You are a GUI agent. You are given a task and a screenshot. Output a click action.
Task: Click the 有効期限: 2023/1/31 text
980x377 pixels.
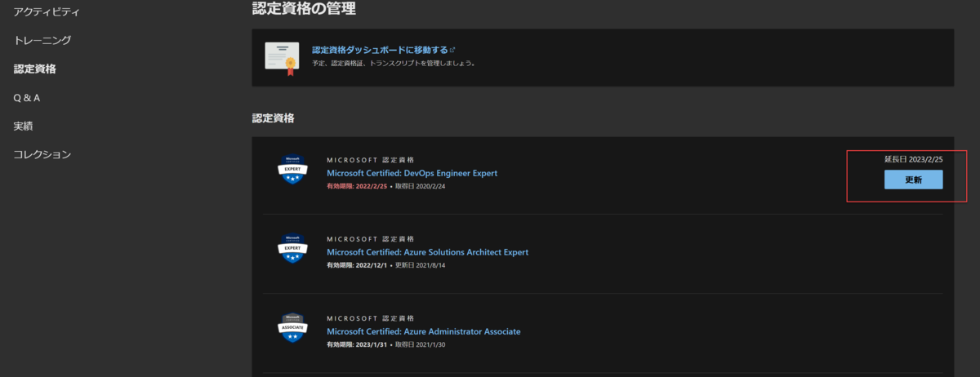pos(356,344)
